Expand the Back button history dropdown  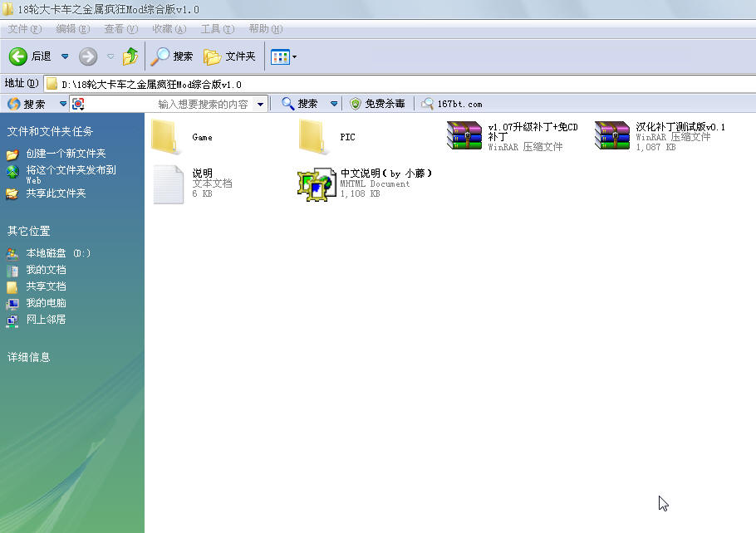(65, 56)
